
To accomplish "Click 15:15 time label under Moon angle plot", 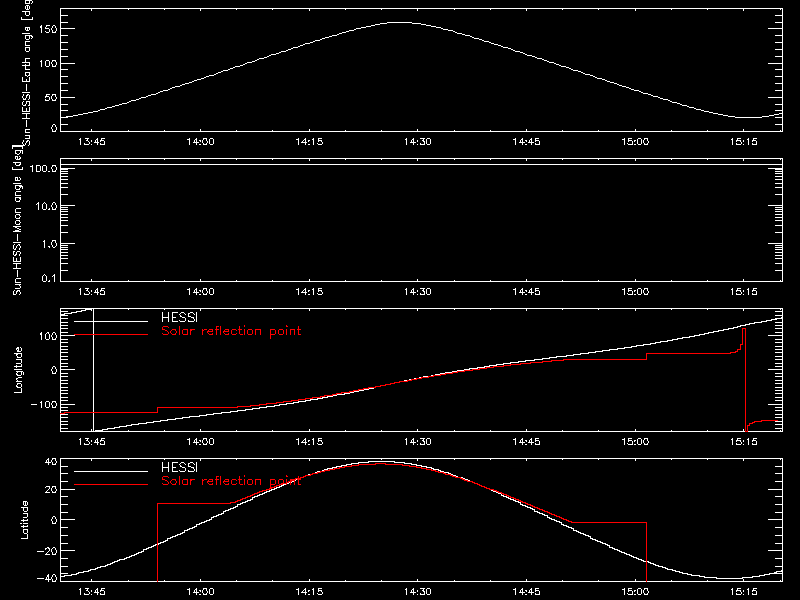I will point(743,292).
